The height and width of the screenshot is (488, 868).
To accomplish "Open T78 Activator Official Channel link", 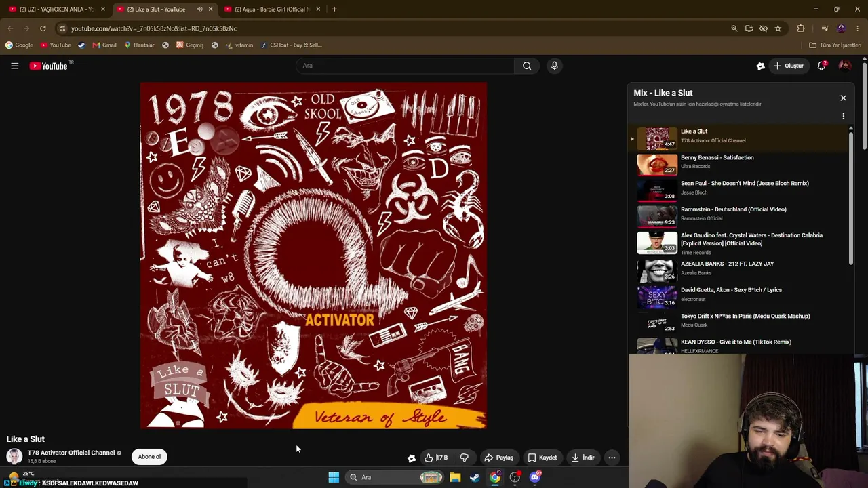I will tap(71, 453).
